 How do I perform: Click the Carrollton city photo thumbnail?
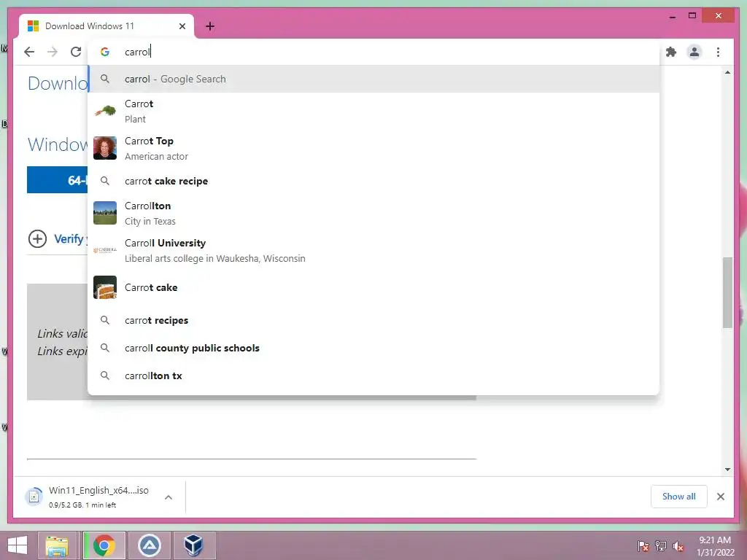click(105, 213)
